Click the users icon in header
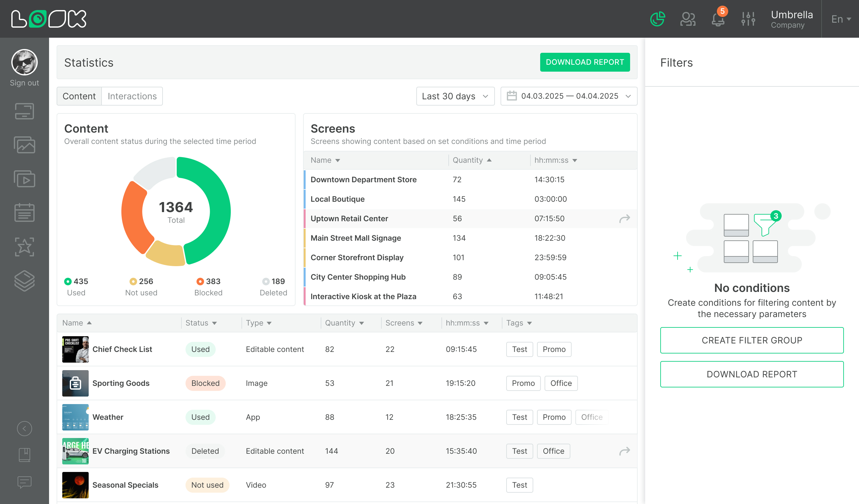The width and height of the screenshot is (859, 504). click(x=688, y=19)
